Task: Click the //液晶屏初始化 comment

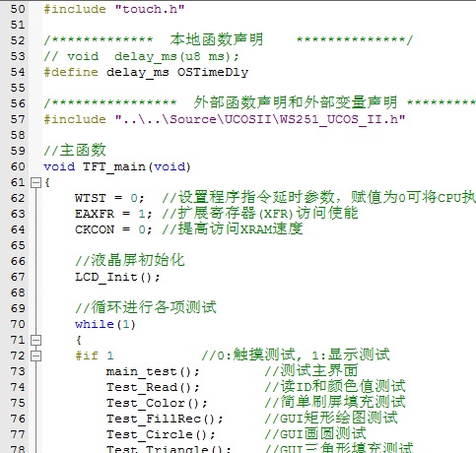Action: pyautogui.click(x=130, y=260)
